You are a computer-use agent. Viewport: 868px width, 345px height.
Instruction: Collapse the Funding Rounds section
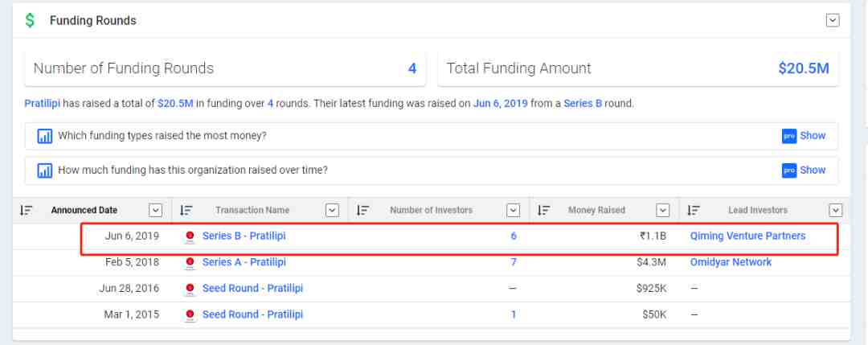click(833, 21)
